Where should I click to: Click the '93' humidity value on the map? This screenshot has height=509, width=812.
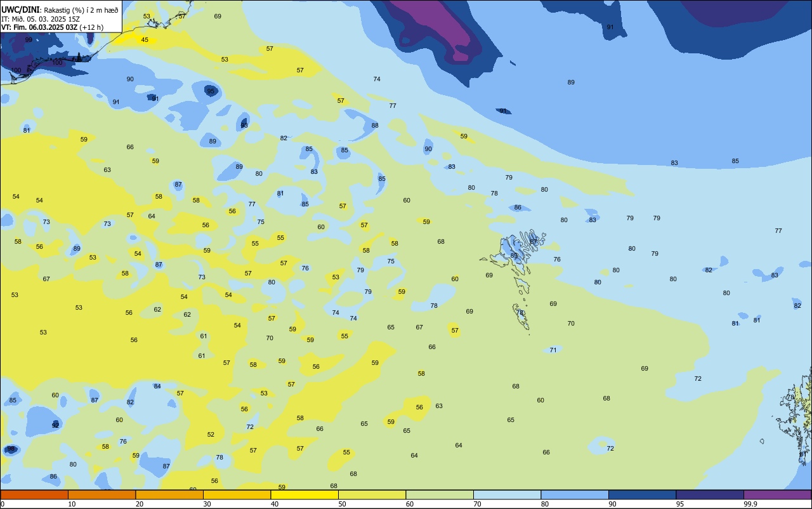244,125
